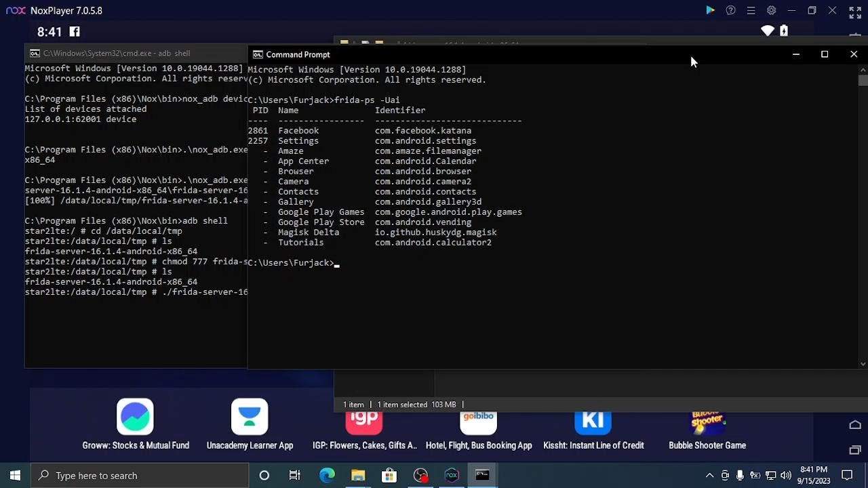Open the volume control in system tray
The height and width of the screenshot is (488, 868).
(x=786, y=475)
